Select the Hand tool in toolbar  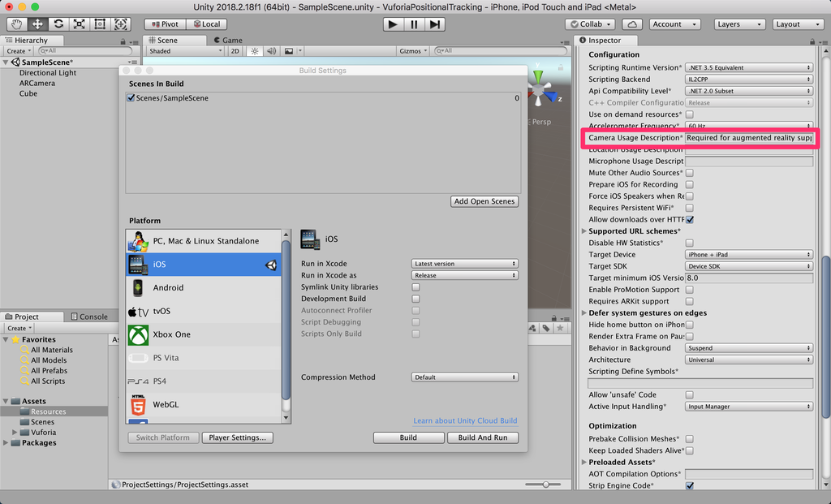[17, 24]
